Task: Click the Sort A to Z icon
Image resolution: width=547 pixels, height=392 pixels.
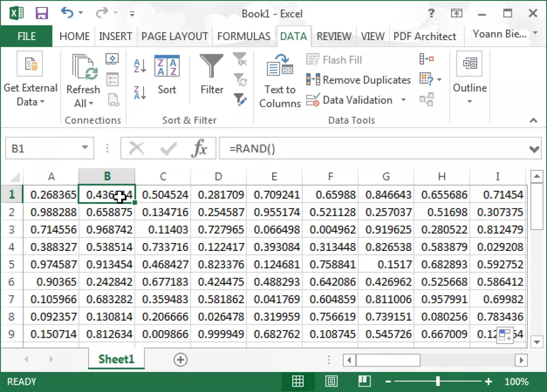Action: (x=139, y=66)
